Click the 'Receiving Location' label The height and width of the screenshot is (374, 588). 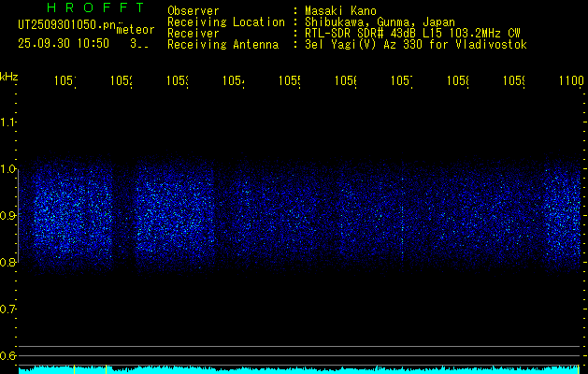click(x=226, y=22)
